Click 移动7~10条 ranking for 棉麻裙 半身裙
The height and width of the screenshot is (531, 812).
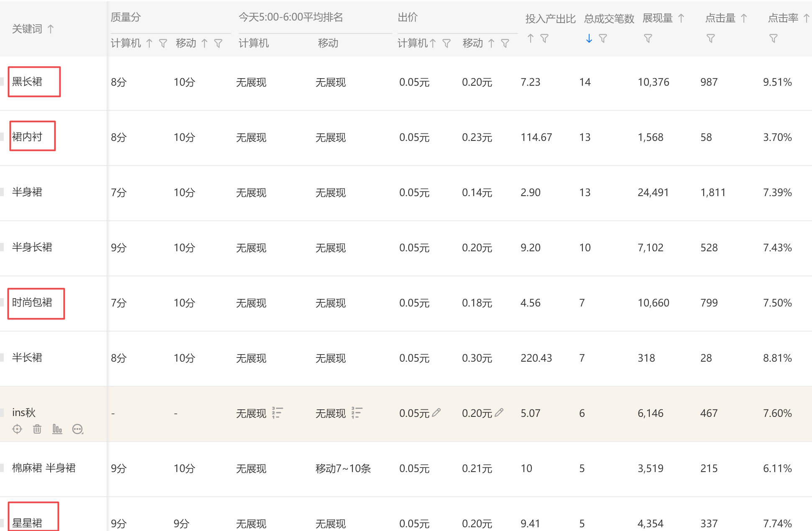pyautogui.click(x=343, y=468)
